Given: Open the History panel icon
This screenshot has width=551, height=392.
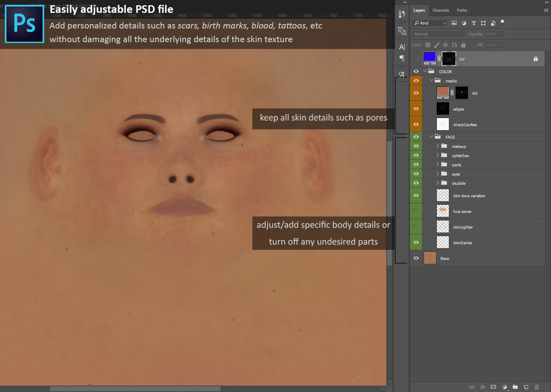Looking at the screenshot, I should pos(401,14).
